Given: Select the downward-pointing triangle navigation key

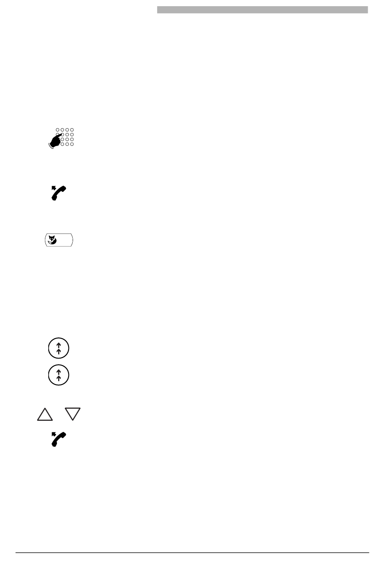Looking at the screenshot, I should (x=73, y=414).
